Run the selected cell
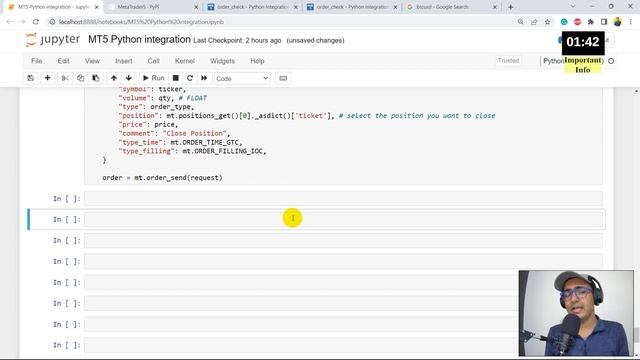 coord(153,78)
